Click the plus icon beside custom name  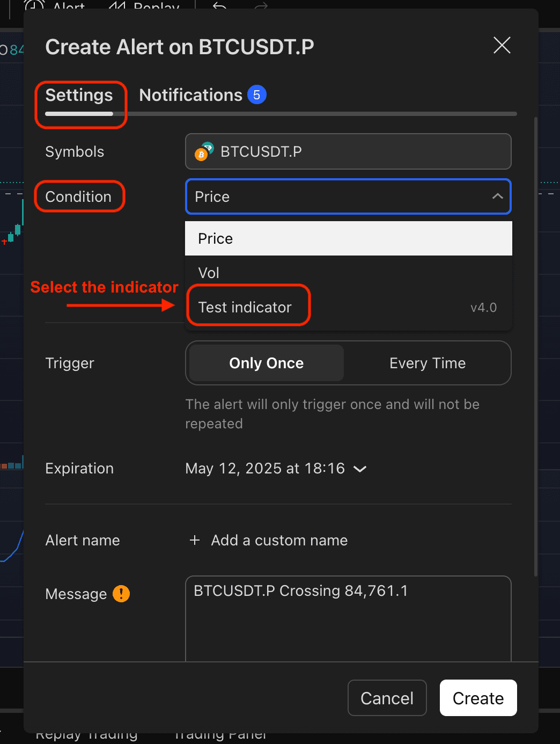pyautogui.click(x=195, y=540)
